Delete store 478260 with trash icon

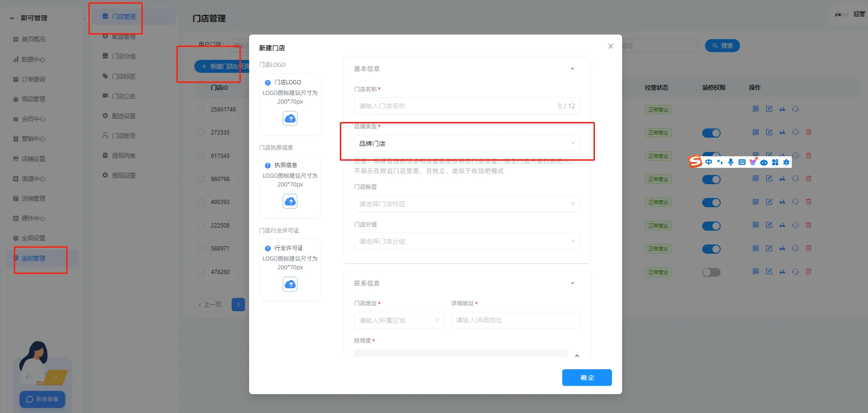tap(809, 272)
